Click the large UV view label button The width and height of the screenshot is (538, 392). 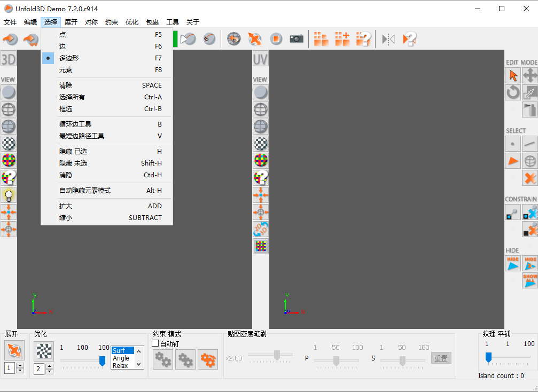(260, 59)
